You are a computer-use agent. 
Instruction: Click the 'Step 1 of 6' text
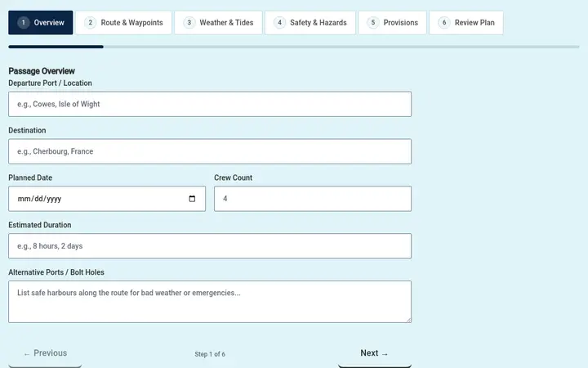pyautogui.click(x=210, y=354)
